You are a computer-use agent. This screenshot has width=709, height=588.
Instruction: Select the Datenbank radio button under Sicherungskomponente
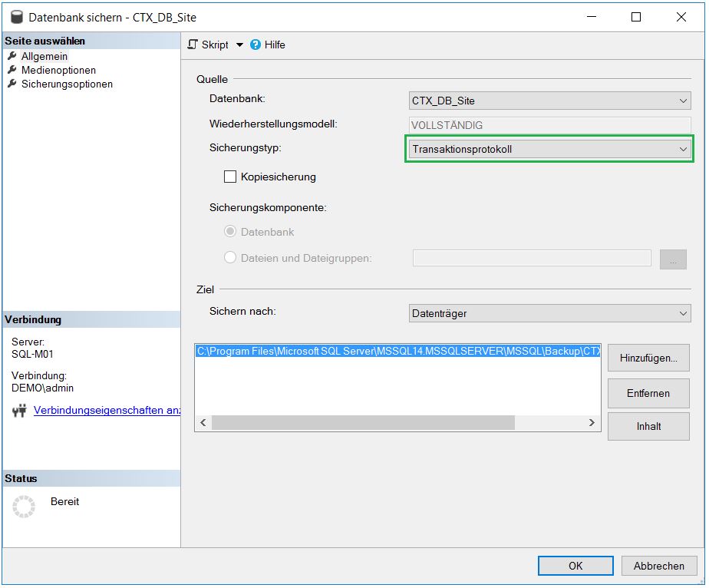[230, 232]
